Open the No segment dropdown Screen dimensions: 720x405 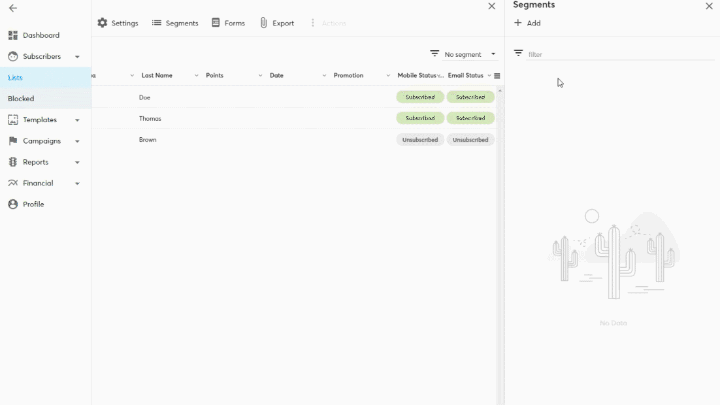(463, 54)
